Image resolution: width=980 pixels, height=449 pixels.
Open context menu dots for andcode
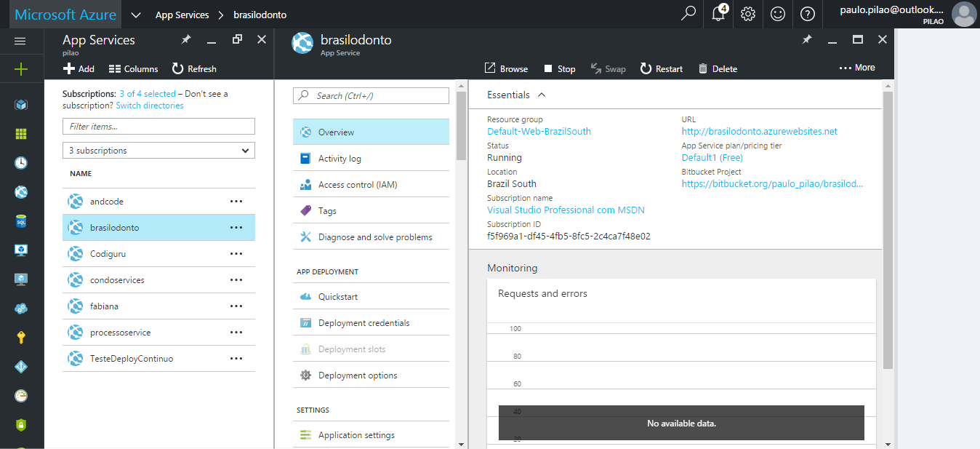coord(236,202)
